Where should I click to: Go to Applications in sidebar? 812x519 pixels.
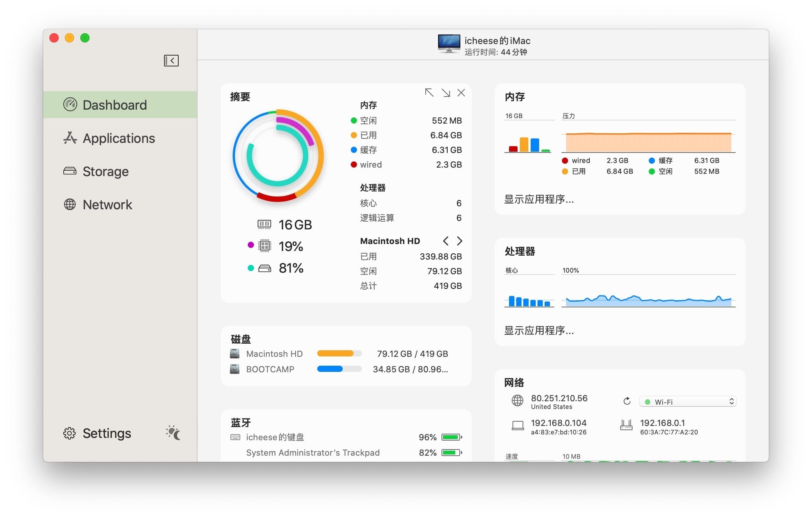pos(118,138)
